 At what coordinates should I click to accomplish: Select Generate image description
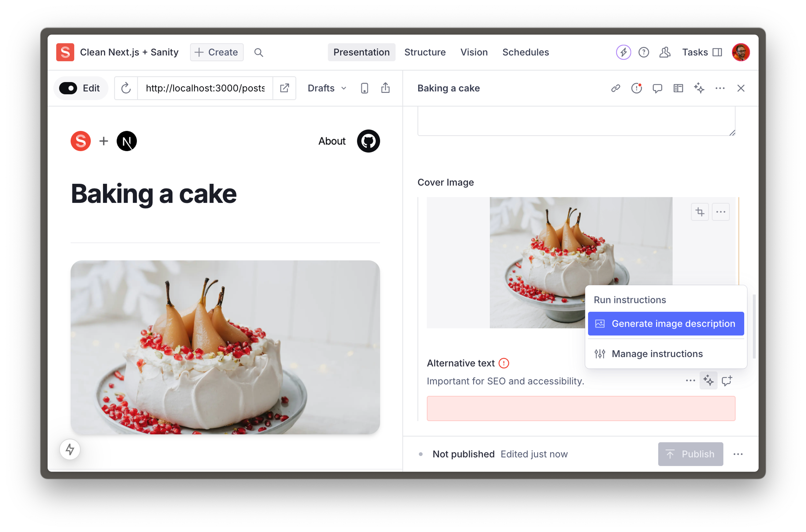point(666,324)
